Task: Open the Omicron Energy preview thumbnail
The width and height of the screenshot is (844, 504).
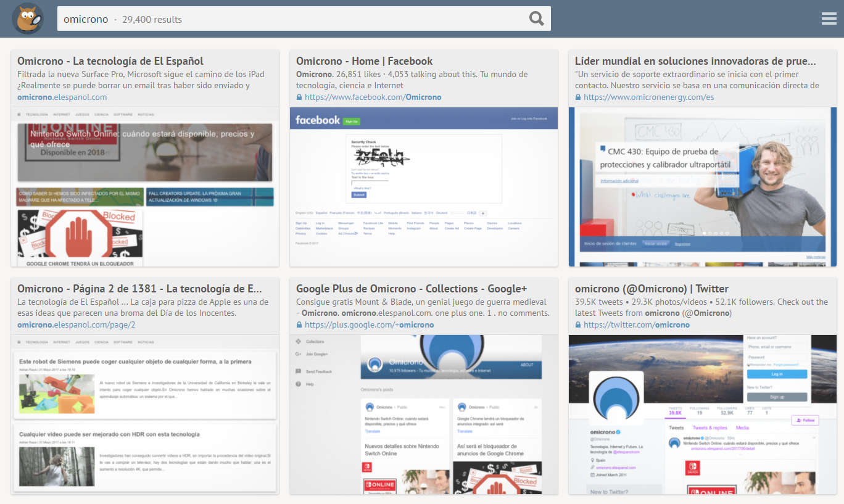Action: 703,187
